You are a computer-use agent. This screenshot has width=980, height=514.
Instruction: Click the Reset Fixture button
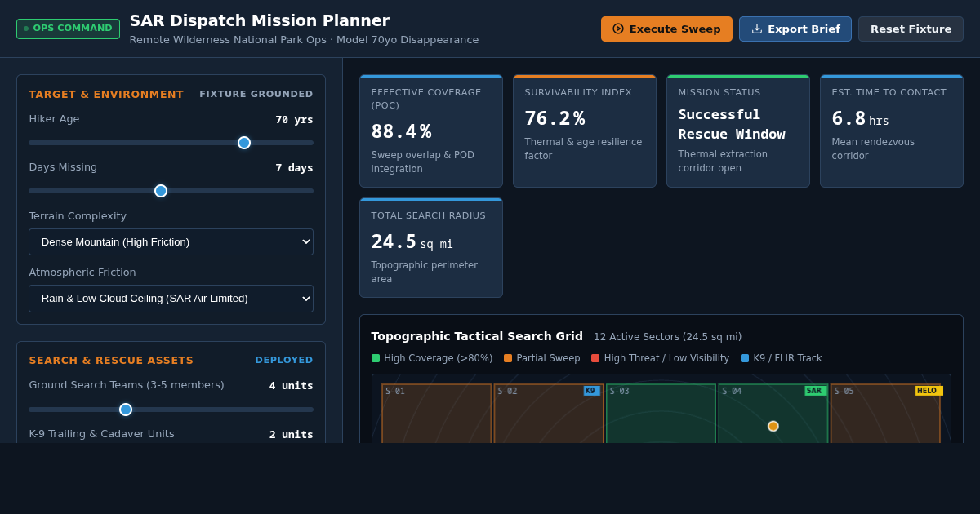point(911,29)
